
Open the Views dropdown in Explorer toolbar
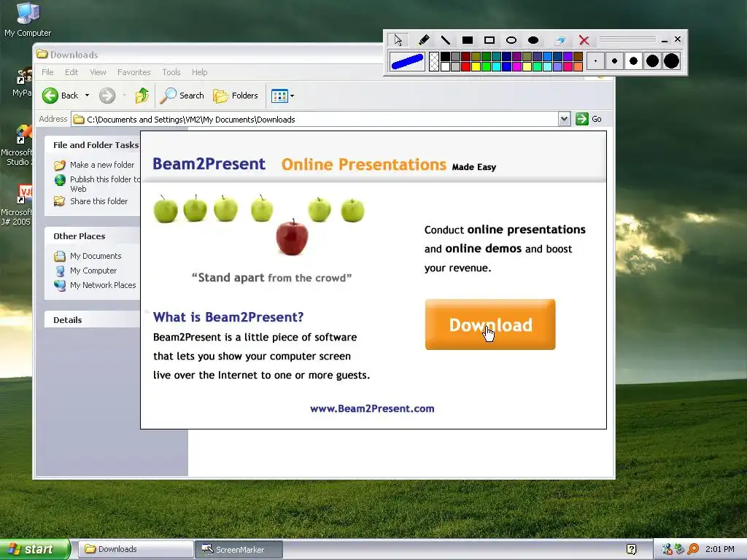tap(282, 96)
